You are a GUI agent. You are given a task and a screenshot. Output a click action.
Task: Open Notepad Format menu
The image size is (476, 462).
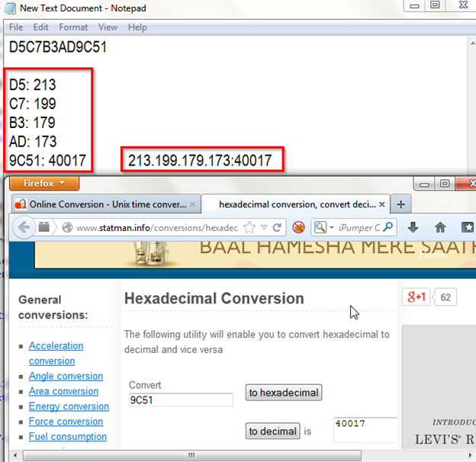(73, 27)
